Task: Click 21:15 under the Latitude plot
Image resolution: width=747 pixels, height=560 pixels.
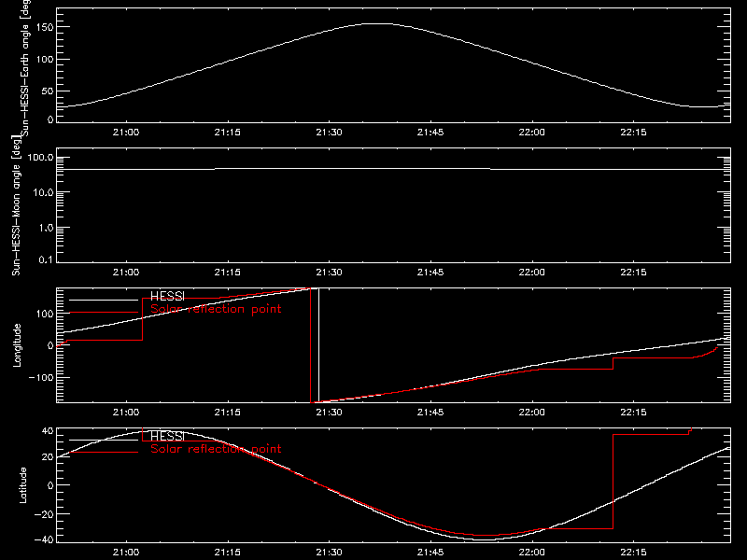Action: coord(228,553)
